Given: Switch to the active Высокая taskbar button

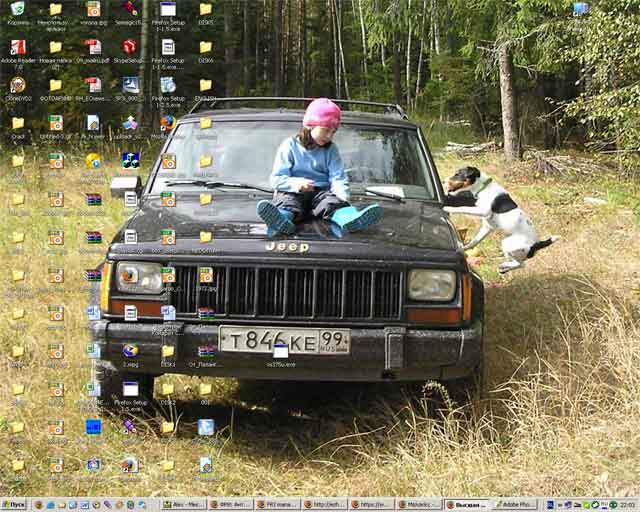Looking at the screenshot, I should pos(467,505).
